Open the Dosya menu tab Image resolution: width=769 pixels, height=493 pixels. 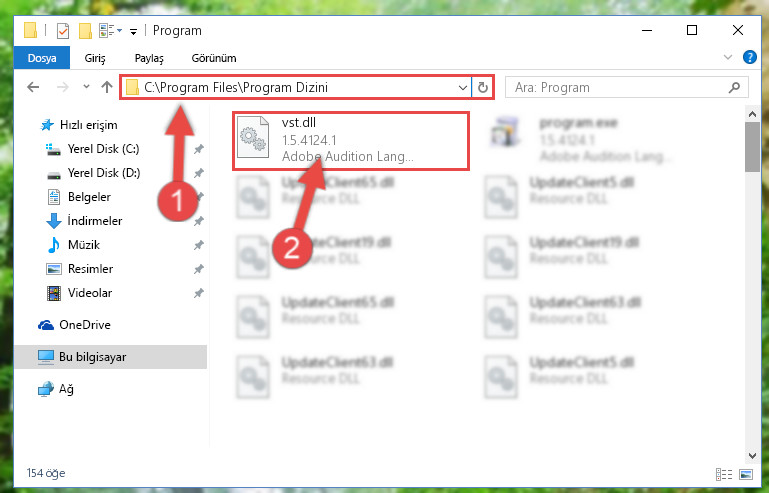click(x=42, y=58)
